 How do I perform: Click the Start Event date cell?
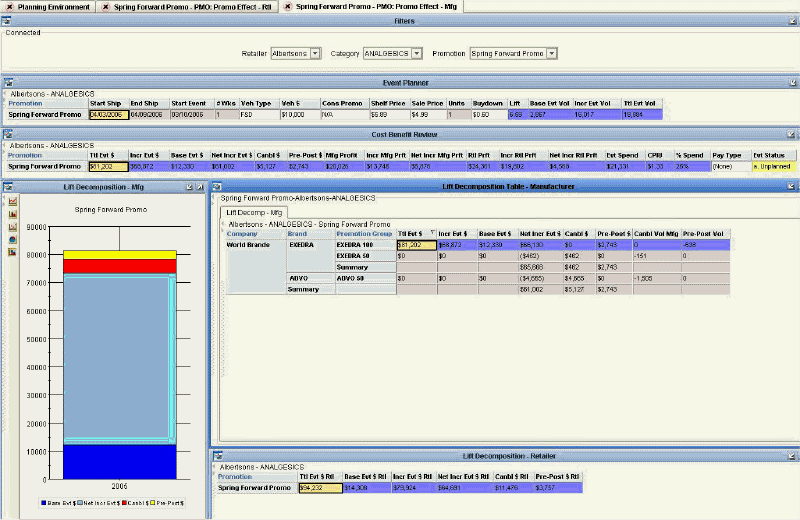click(192, 115)
